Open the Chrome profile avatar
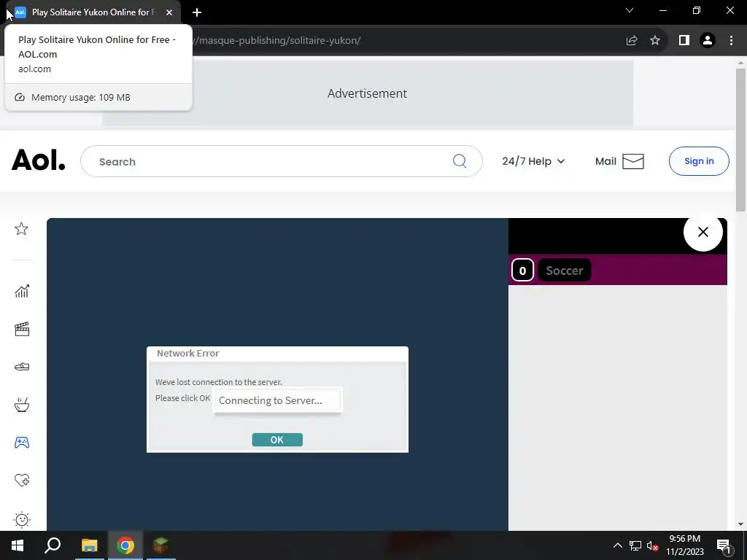This screenshot has height=560, width=747. pyautogui.click(x=708, y=41)
